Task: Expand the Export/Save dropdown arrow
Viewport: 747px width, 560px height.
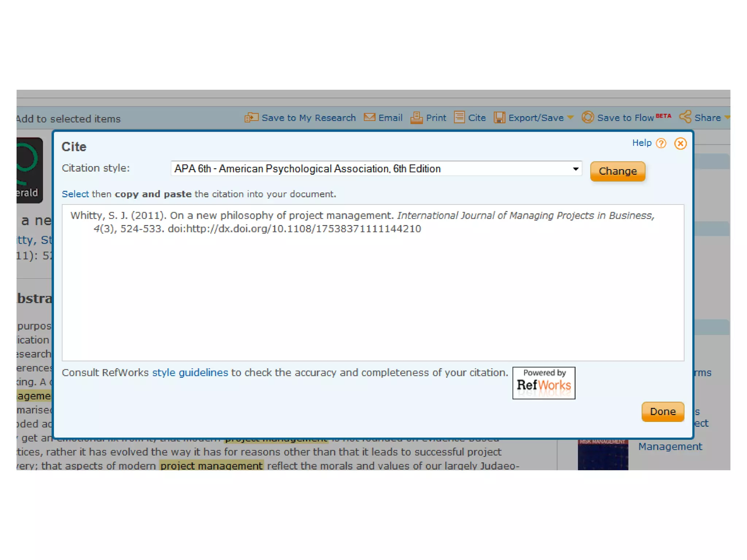Action: click(x=570, y=117)
